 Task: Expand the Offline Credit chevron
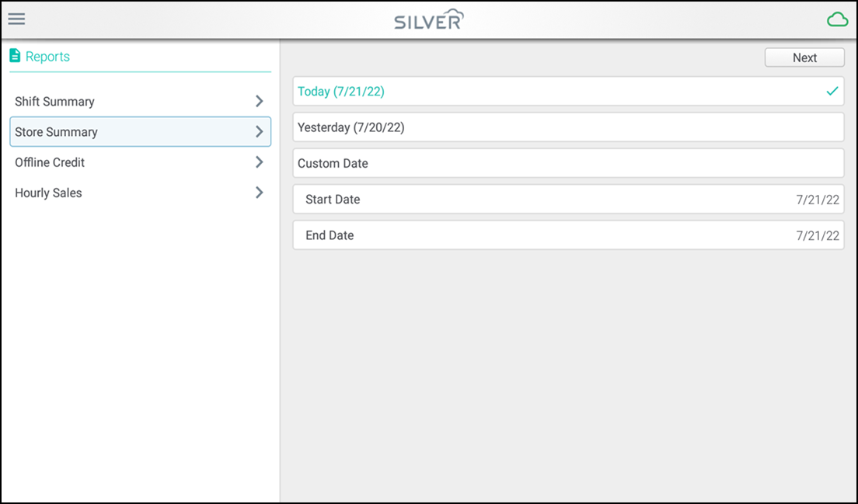[260, 162]
